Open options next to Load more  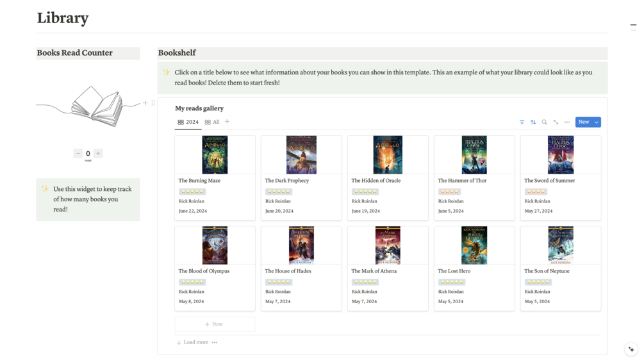[215, 342]
